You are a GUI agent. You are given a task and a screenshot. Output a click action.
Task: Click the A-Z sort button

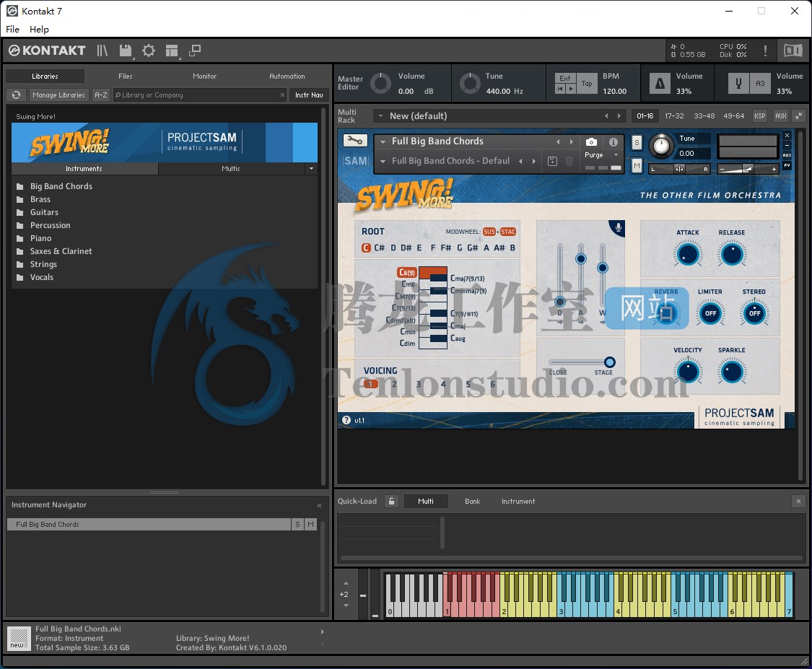(x=101, y=95)
